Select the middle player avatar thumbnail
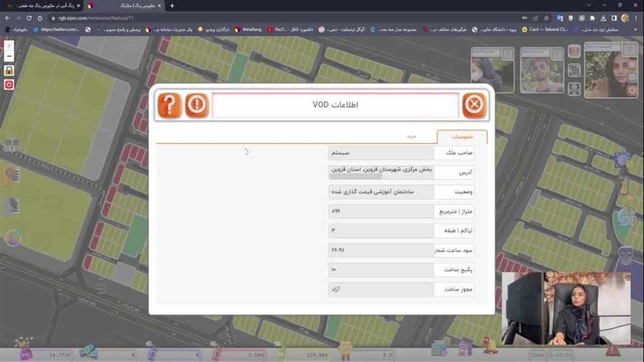The image size is (644, 362). pyautogui.click(x=541, y=70)
